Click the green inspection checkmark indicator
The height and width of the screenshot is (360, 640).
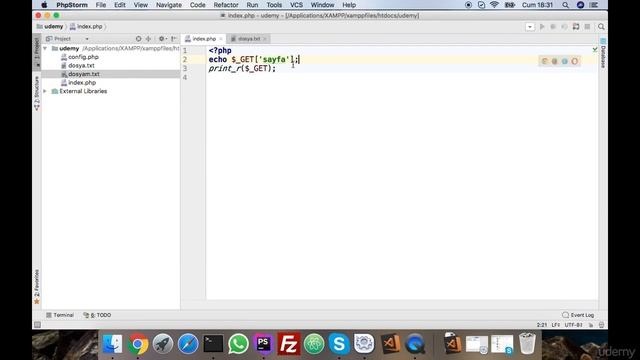595,49
